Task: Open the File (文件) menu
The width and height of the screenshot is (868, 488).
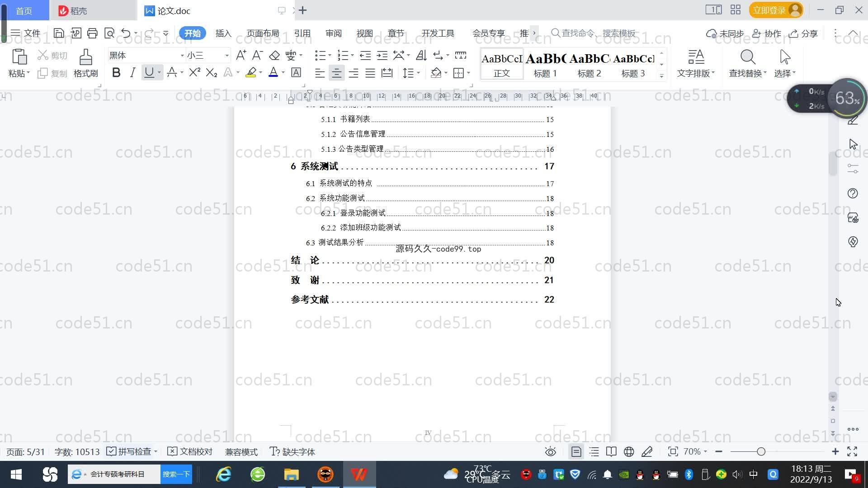Action: (25, 33)
